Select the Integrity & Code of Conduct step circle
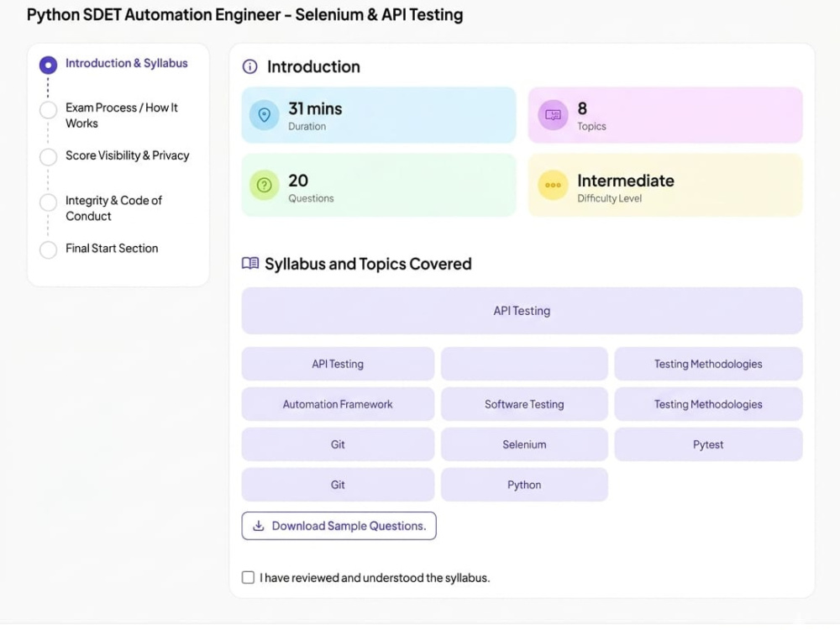The width and height of the screenshot is (840, 630). coord(48,202)
